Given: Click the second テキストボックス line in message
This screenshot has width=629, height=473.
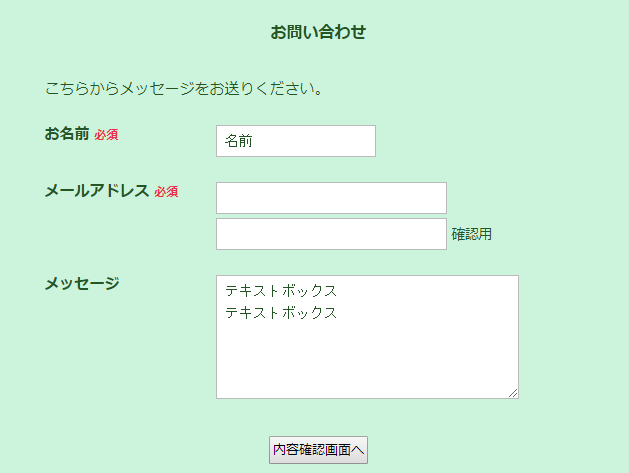Looking at the screenshot, I should pos(281,312).
